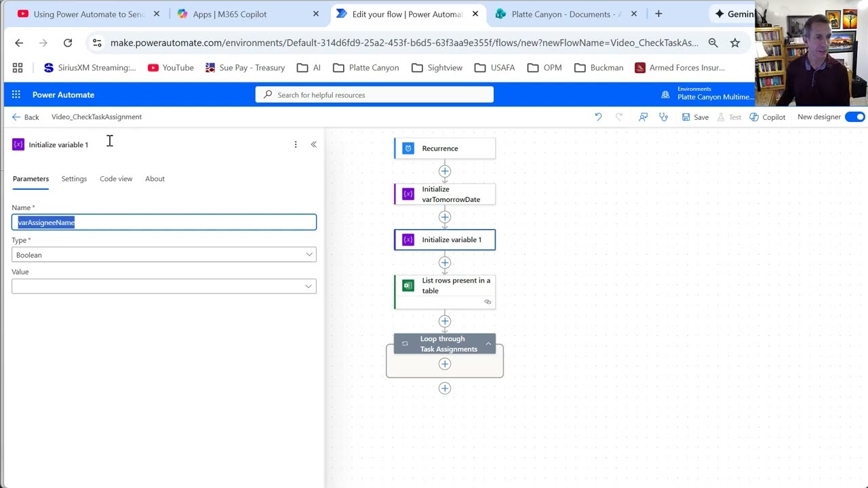868x488 pixels.
Task: Add an action below the Loop block
Action: point(445,388)
